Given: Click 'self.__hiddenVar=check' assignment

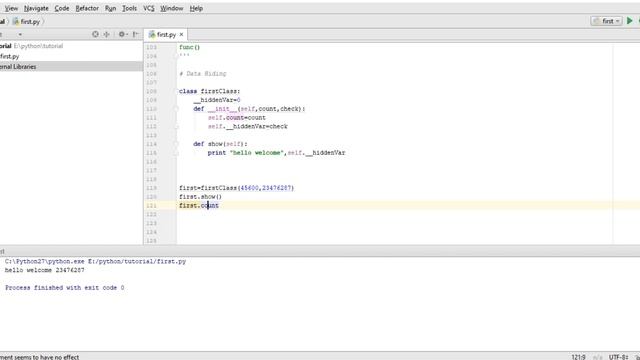Looking at the screenshot, I should click(x=248, y=127).
